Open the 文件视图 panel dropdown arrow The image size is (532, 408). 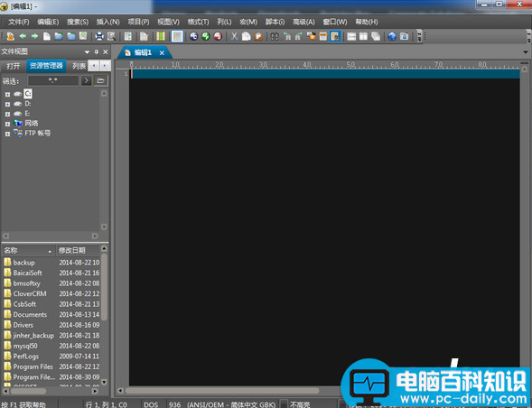[x=87, y=51]
